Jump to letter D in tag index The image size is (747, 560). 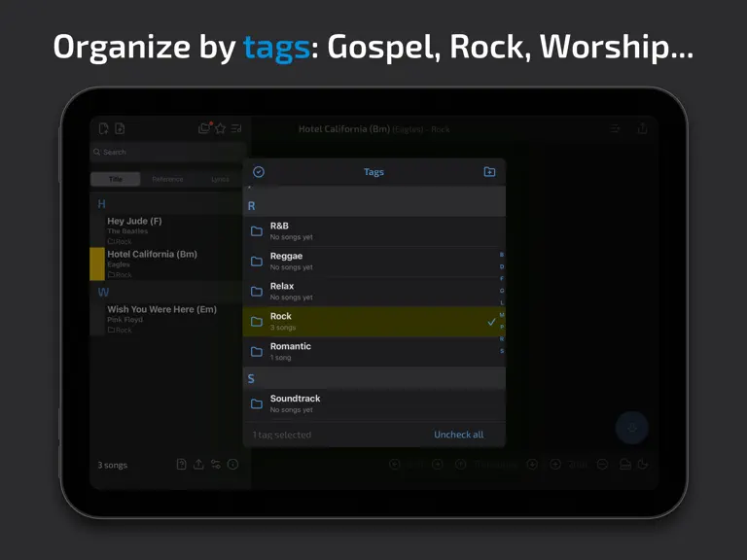[x=502, y=266]
